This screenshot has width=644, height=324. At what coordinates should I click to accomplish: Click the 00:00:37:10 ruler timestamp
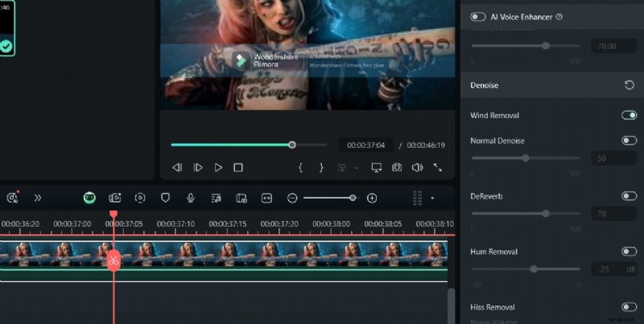click(x=175, y=224)
